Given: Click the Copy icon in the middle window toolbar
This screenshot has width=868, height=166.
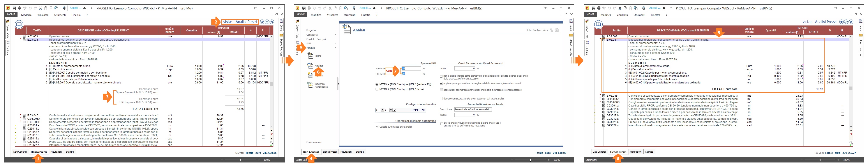Looking at the screenshot, I should click(x=335, y=8).
